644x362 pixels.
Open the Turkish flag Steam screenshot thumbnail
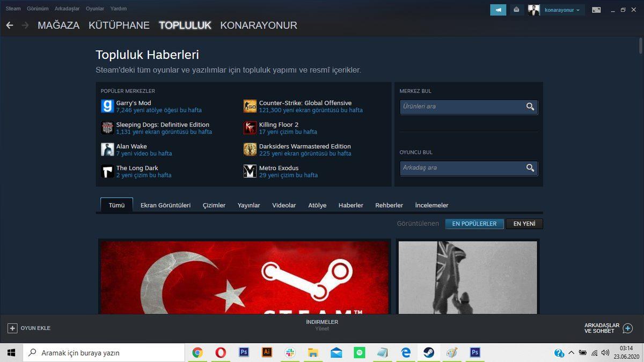(x=244, y=279)
